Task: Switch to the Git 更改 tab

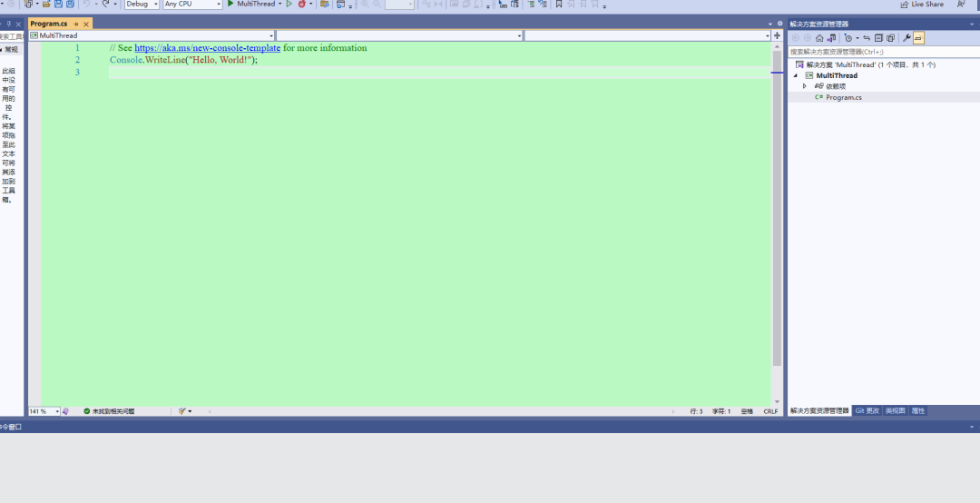Action: [867, 411]
